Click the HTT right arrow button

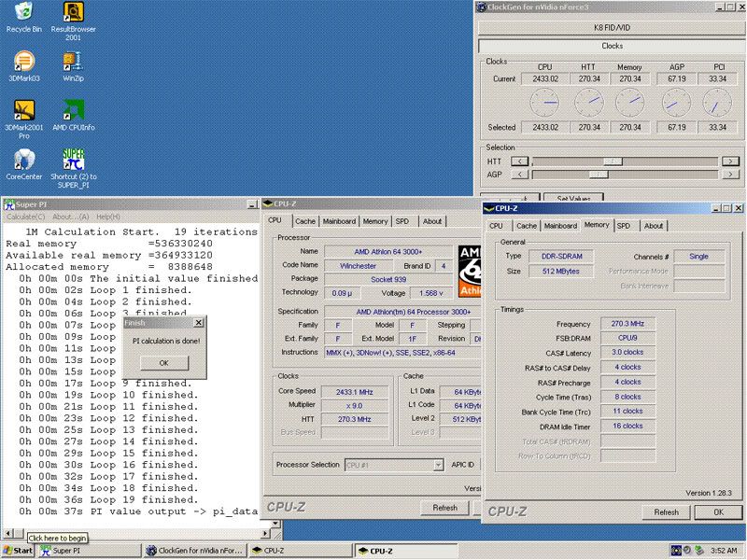coord(730,161)
